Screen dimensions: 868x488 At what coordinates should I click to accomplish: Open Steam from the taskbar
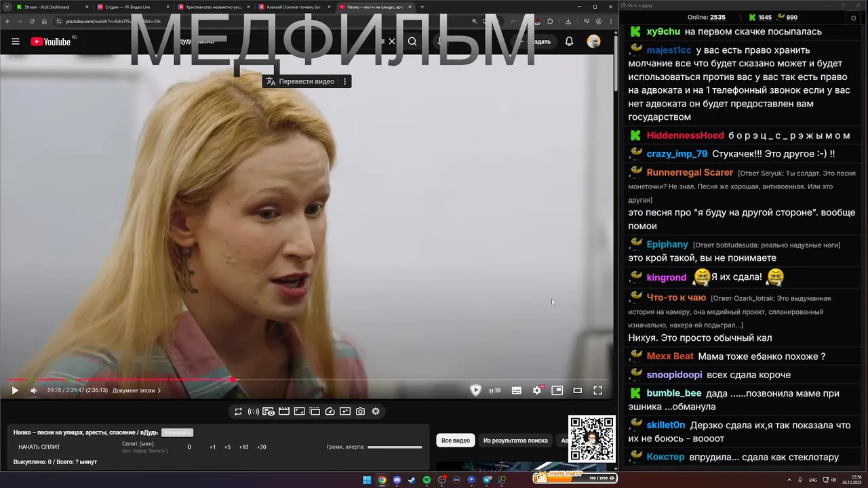point(412,480)
